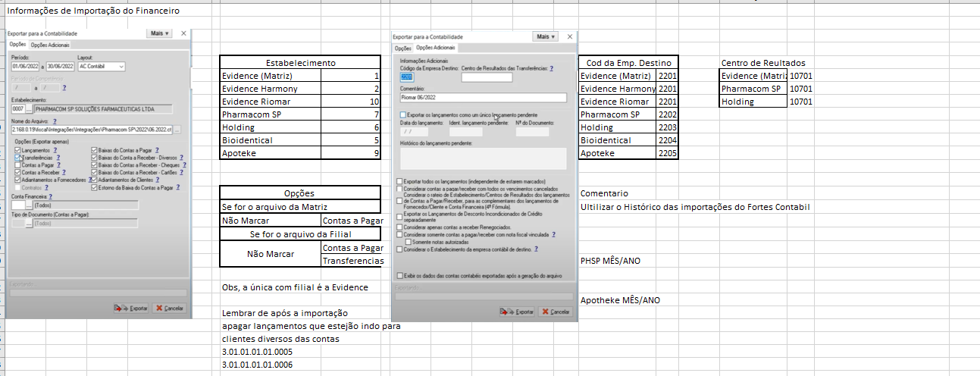Close the dialog showing the Comentário field
Screen dimensions: 980x376
point(569,36)
